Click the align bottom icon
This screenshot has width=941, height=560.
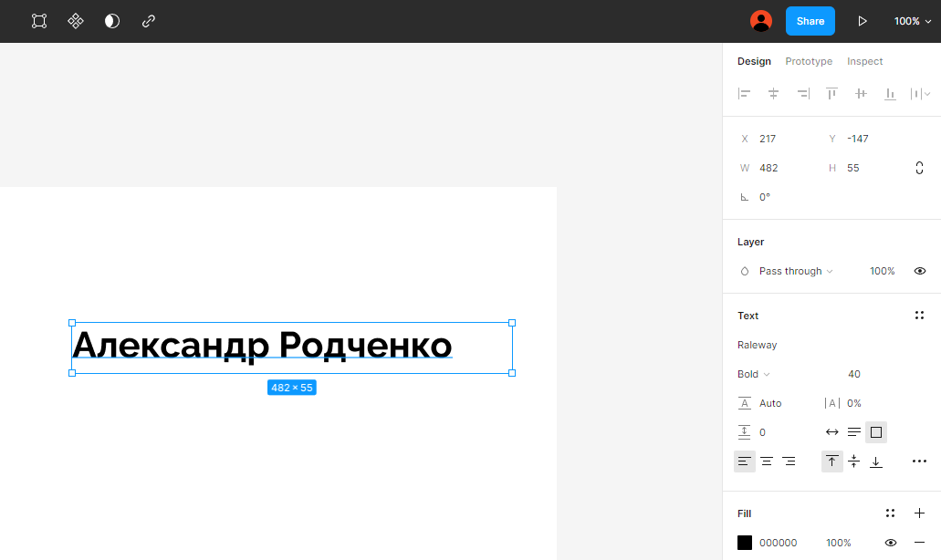click(890, 94)
